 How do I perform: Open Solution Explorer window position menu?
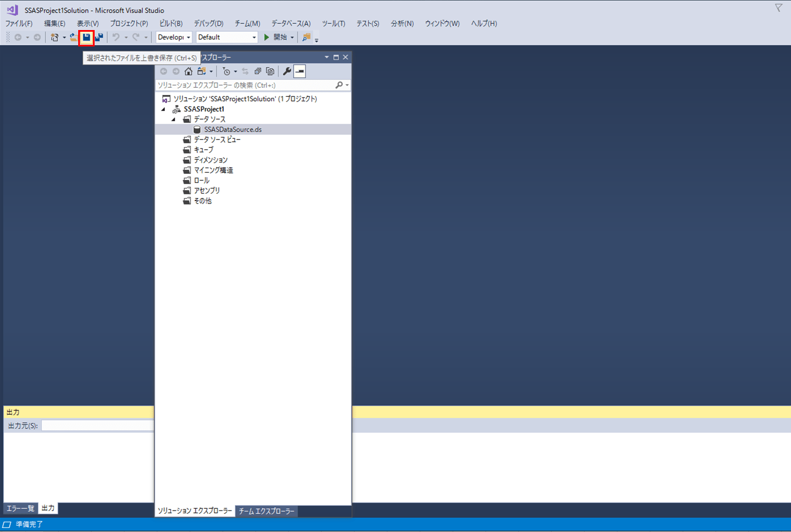pos(326,57)
